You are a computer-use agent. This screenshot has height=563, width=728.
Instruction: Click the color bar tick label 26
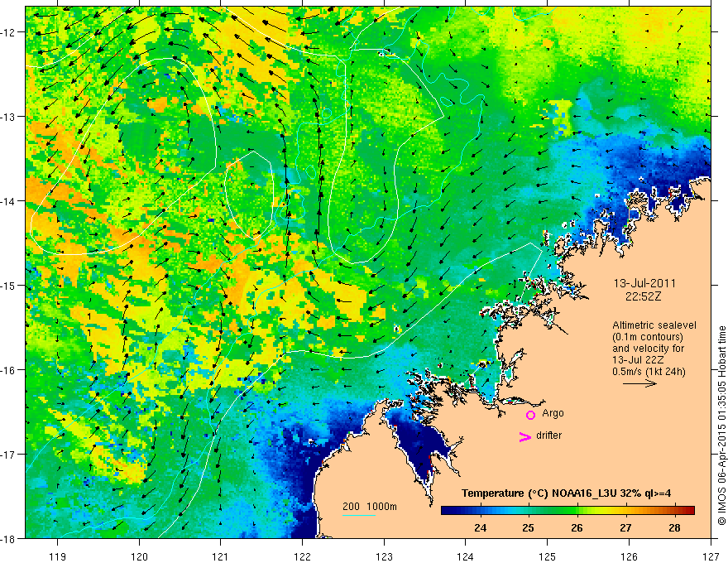(x=577, y=527)
